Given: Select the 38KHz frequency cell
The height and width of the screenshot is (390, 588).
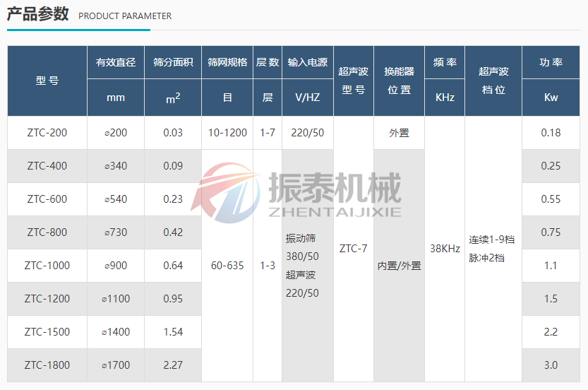Looking at the screenshot, I should tap(445, 249).
